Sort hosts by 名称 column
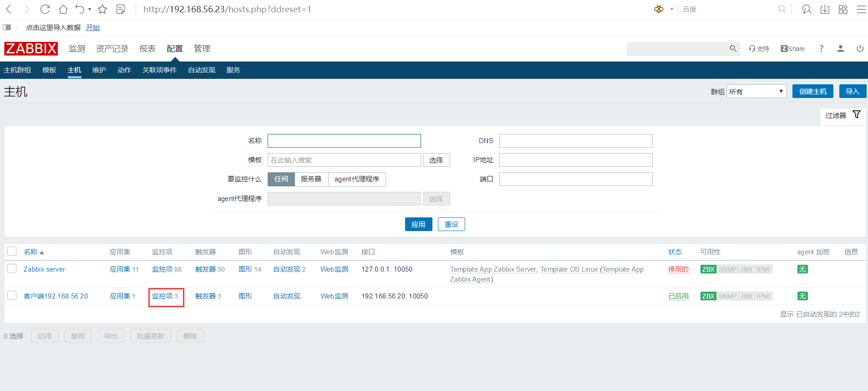868x391 pixels. pos(30,252)
